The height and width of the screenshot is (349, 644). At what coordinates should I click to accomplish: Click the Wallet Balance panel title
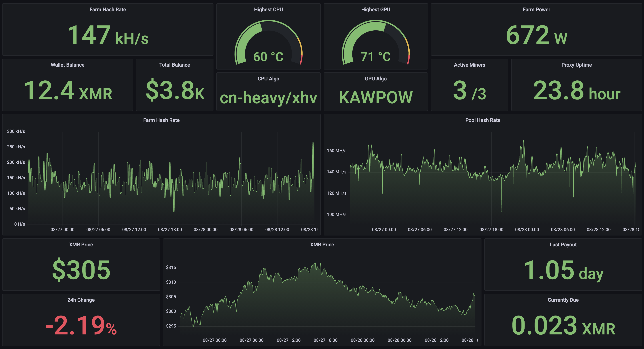point(67,65)
